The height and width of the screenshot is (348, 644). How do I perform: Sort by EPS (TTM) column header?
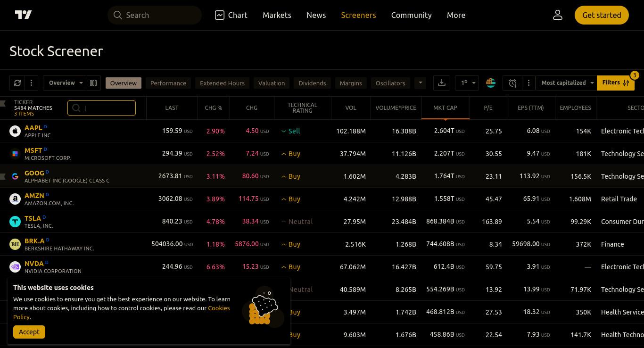click(530, 108)
